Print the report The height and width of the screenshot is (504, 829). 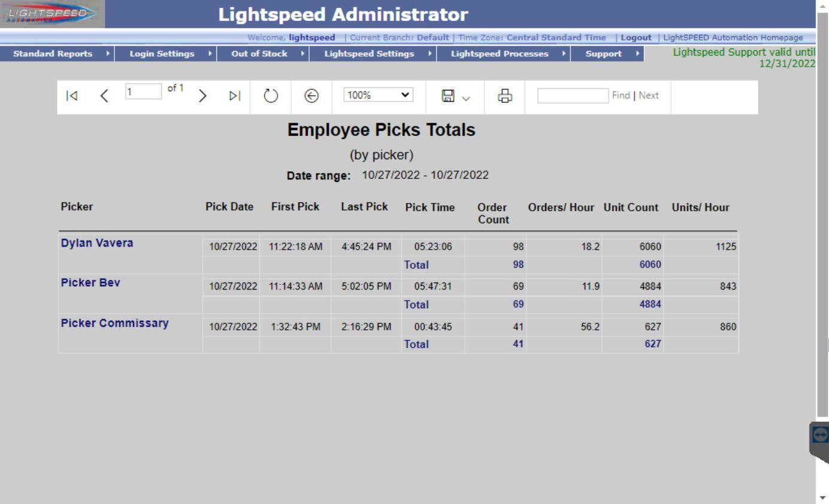[506, 96]
